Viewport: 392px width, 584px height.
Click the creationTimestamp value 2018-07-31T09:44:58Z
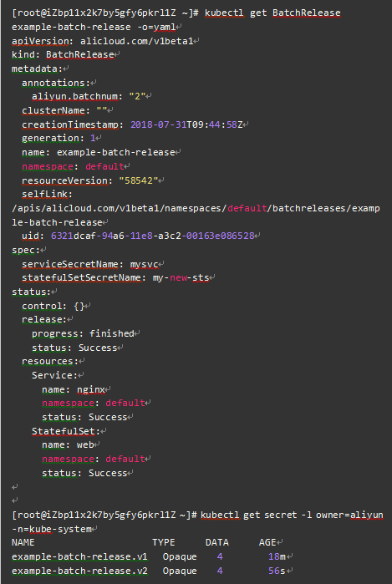click(x=186, y=124)
